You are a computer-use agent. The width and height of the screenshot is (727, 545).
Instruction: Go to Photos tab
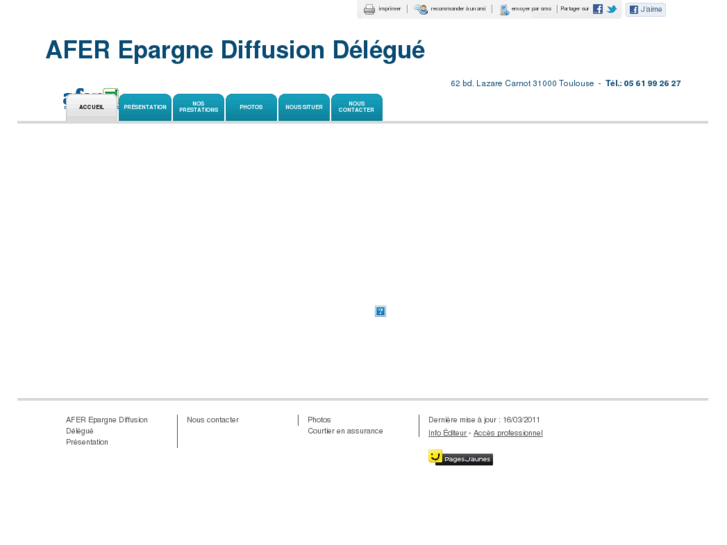[251, 108]
